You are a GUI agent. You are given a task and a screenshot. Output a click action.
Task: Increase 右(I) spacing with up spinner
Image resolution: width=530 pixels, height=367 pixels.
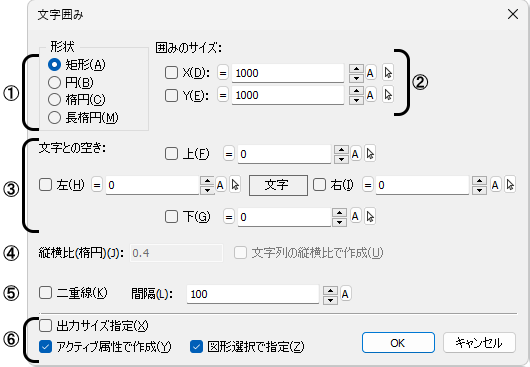pos(479,181)
